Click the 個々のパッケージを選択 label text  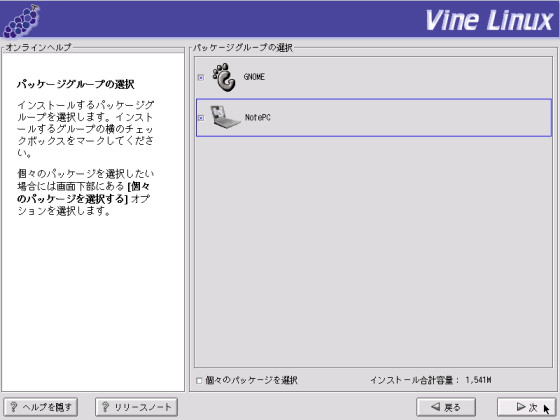[251, 380]
